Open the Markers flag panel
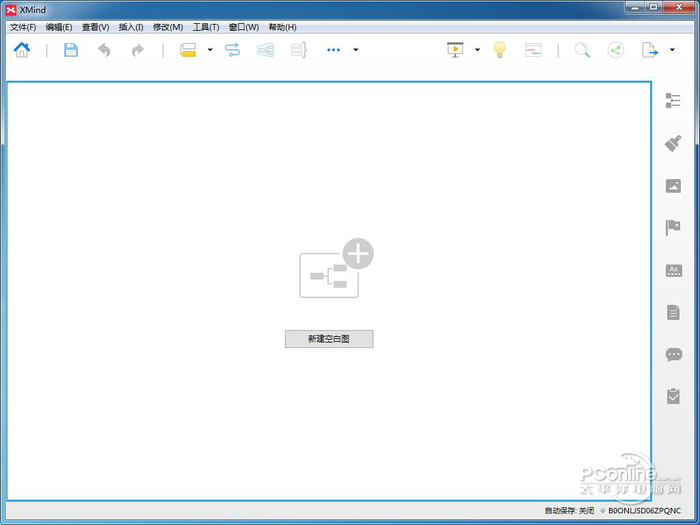Screen dimensions: 700x525 coord(673,228)
